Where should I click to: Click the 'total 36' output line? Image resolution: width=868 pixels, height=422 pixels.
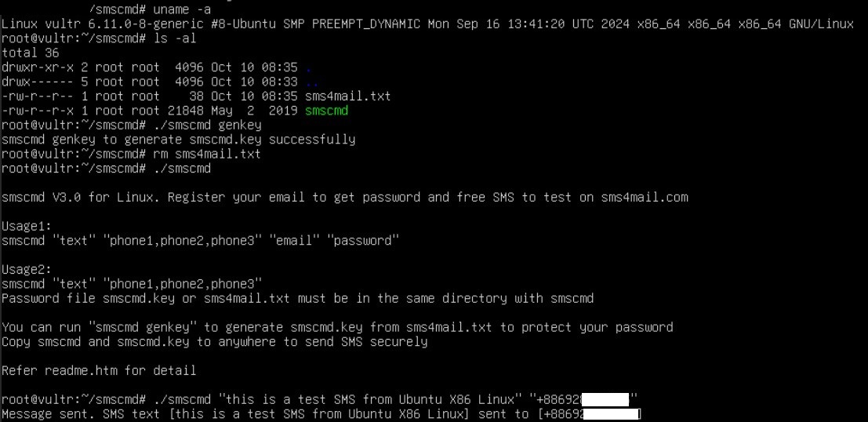point(31,53)
